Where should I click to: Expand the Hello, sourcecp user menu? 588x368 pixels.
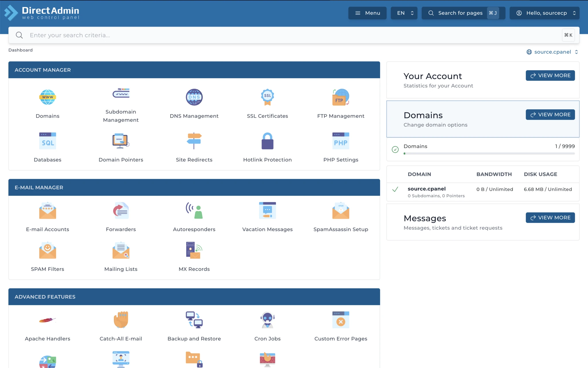(x=544, y=13)
